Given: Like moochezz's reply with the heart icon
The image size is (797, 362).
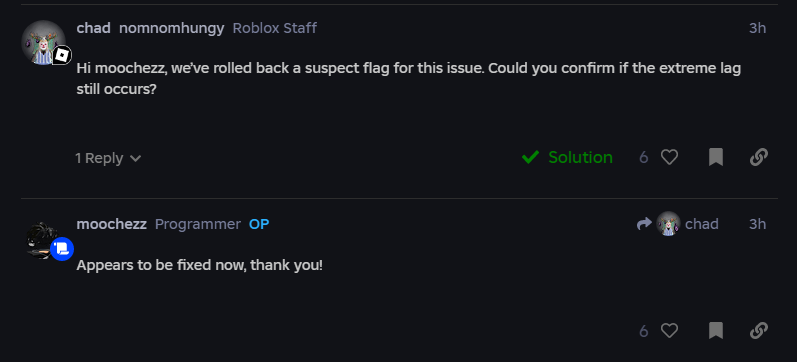Looking at the screenshot, I should pos(669,331).
